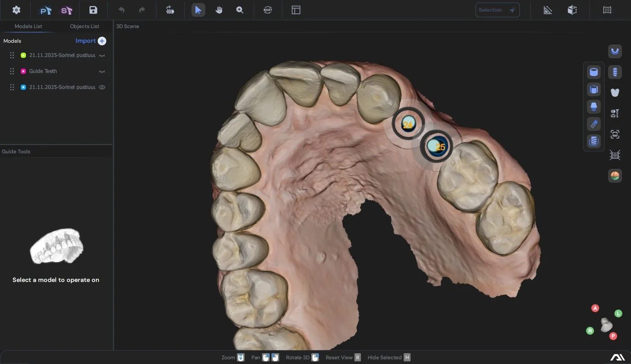The image size is (631, 364).
Task: Select the Pan hand tool
Action: click(x=219, y=9)
